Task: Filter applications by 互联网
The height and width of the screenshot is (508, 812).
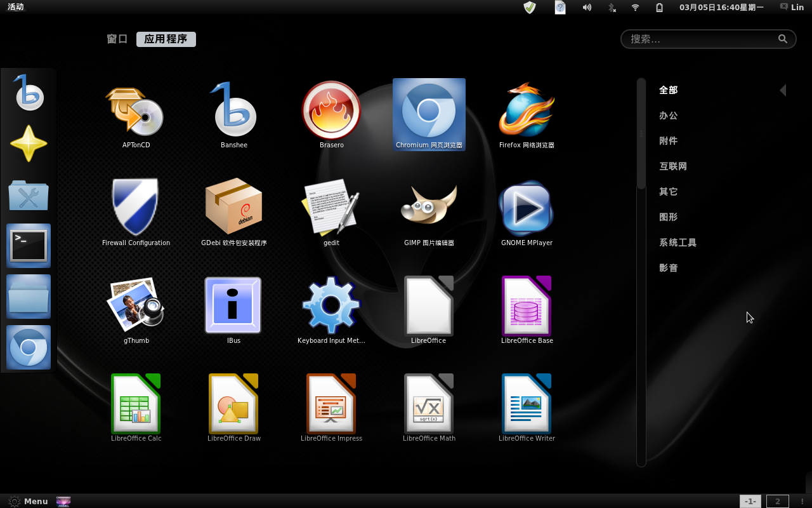Action: pyautogui.click(x=673, y=166)
